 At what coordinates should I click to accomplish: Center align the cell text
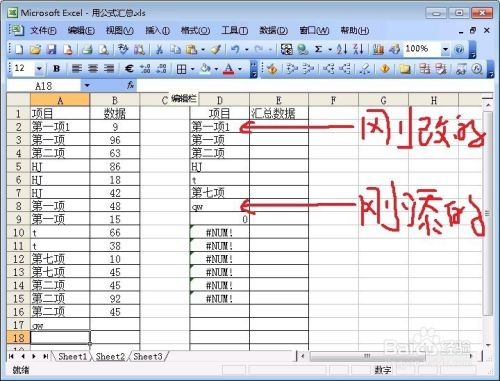93,69
